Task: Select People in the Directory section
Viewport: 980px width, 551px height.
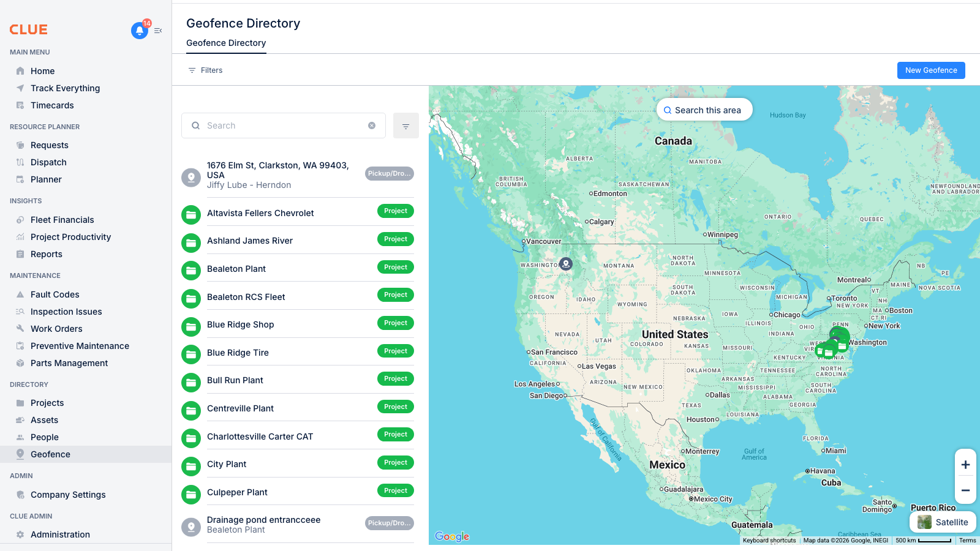Action: click(45, 437)
